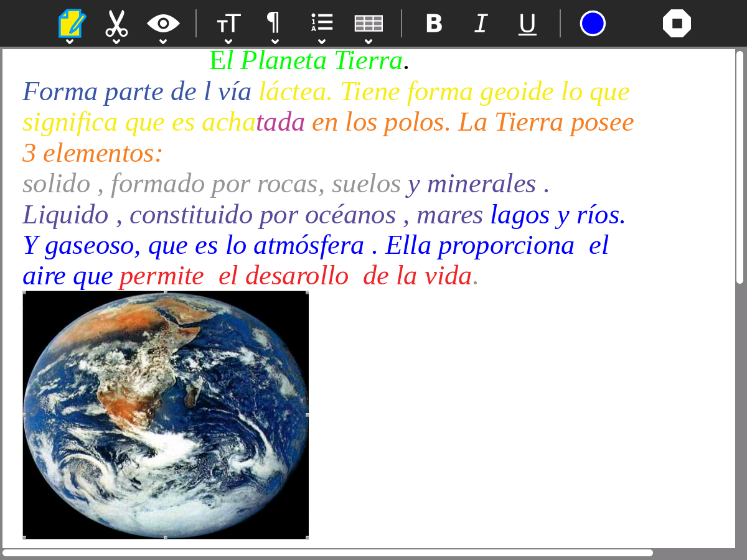Open the List style toolbar
The height and width of the screenshot is (560, 747).
[x=322, y=22]
